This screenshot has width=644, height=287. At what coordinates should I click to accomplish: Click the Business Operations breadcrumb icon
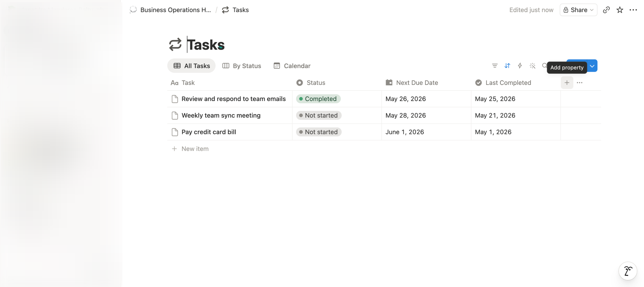click(133, 10)
